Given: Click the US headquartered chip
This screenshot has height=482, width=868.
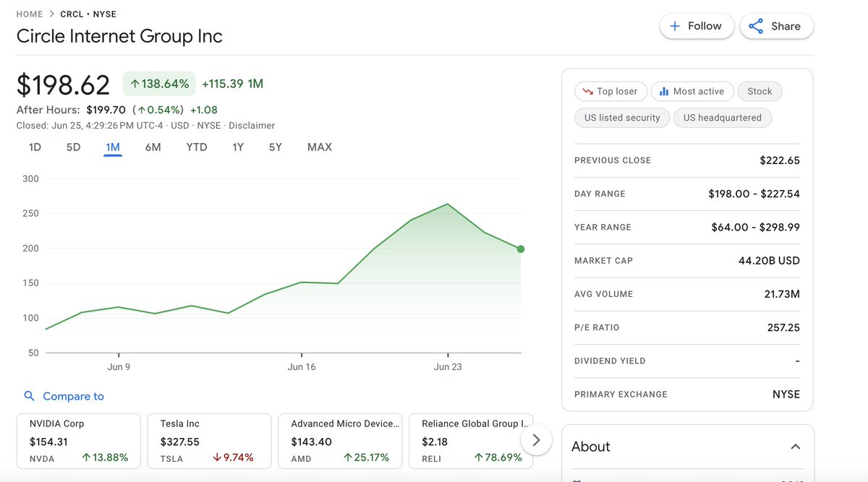Looking at the screenshot, I should pyautogui.click(x=723, y=118).
